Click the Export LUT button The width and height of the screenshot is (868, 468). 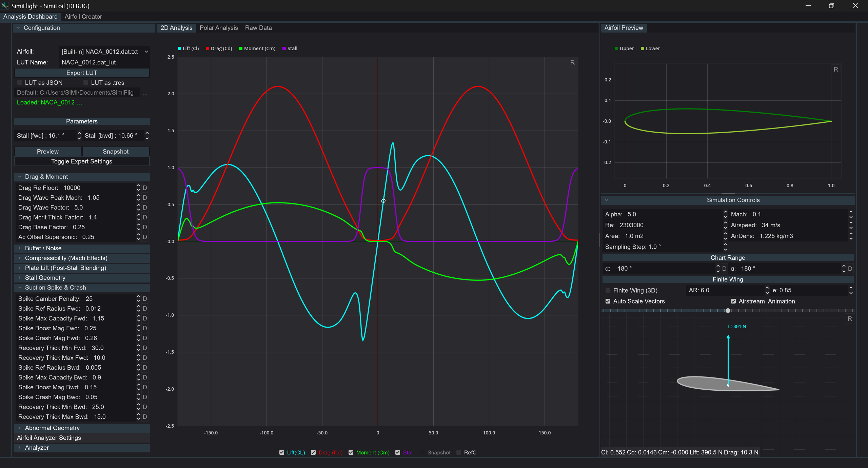(82, 73)
